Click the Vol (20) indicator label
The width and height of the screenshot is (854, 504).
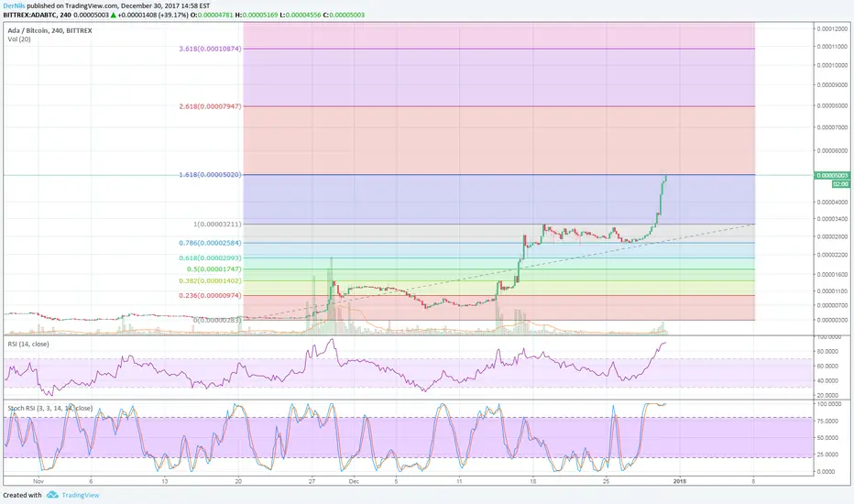click(19, 39)
